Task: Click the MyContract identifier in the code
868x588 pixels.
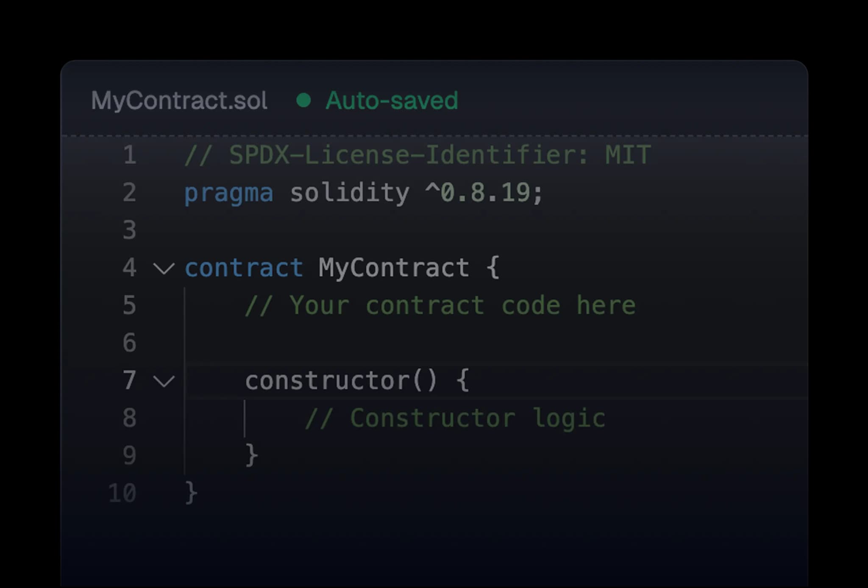Action: [x=394, y=268]
